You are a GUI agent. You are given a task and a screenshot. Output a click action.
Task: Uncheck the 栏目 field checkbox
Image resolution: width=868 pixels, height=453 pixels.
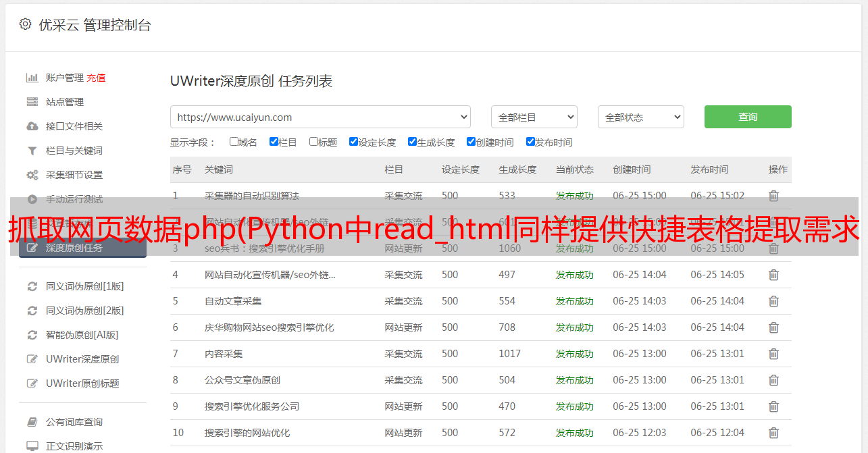click(x=274, y=142)
